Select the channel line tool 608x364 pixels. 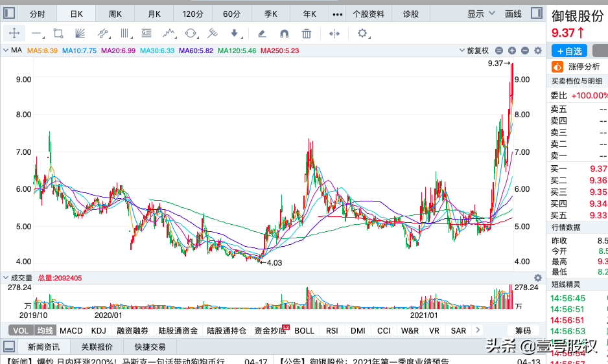pos(103,34)
